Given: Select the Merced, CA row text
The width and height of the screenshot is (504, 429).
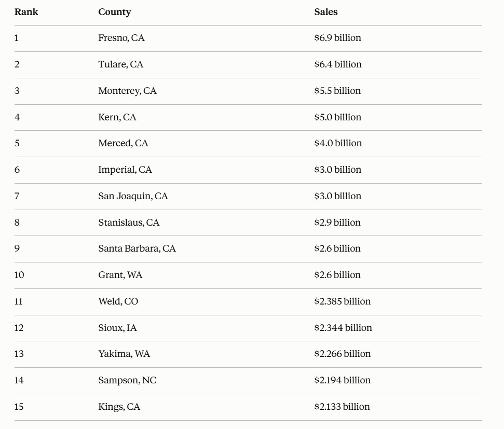Looking at the screenshot, I should pos(123,143).
